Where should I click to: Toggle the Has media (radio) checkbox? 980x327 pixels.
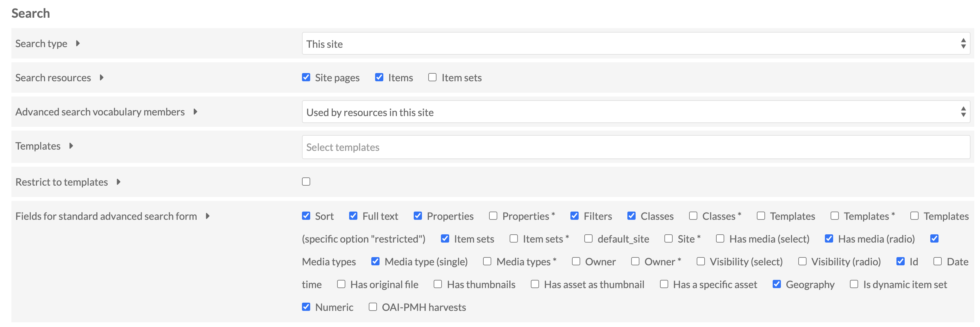tap(829, 239)
